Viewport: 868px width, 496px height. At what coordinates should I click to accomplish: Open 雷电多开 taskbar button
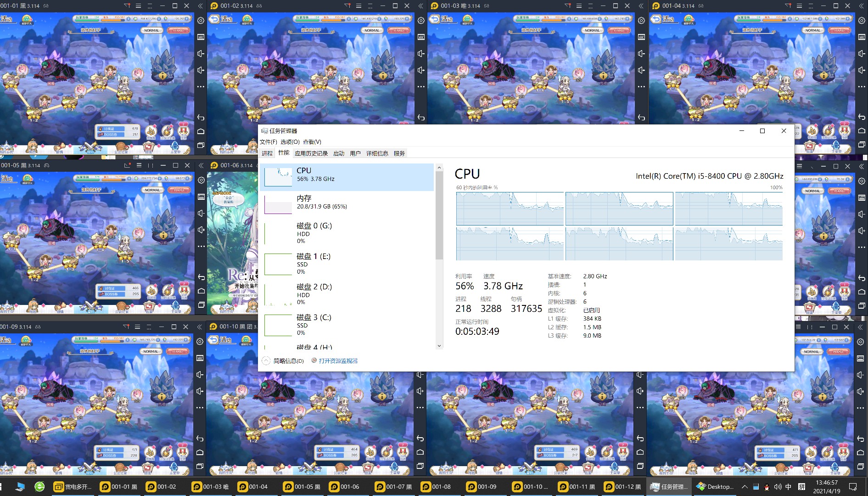(x=73, y=486)
